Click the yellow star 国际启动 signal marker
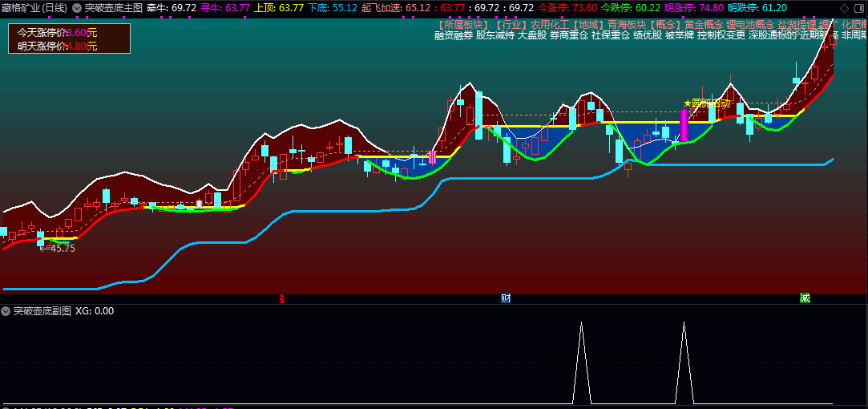Image resolution: width=868 pixels, height=409 pixels. coord(706,103)
